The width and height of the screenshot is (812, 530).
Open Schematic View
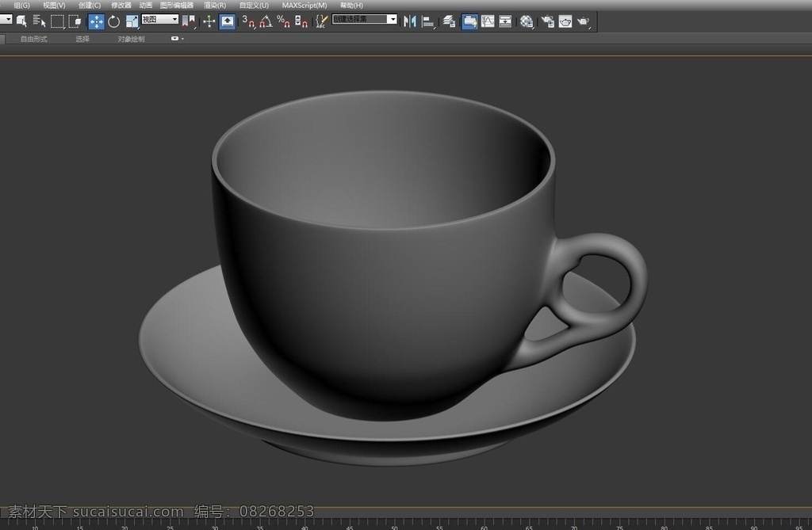coord(505,21)
